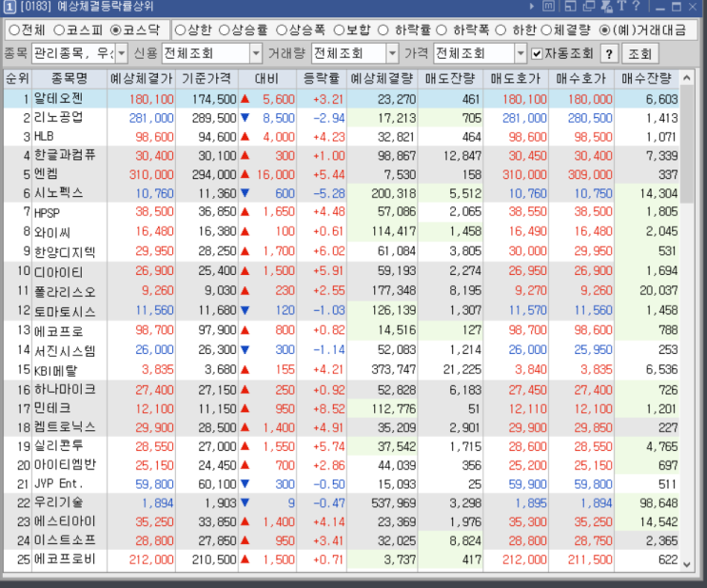Choose the 보합 sort option
707x588 pixels.
tap(352, 30)
